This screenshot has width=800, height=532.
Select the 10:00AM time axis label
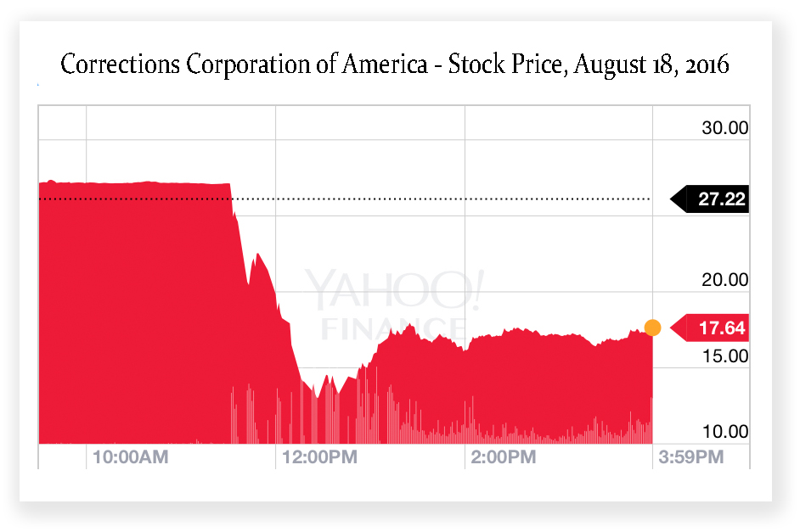pyautogui.click(x=130, y=457)
